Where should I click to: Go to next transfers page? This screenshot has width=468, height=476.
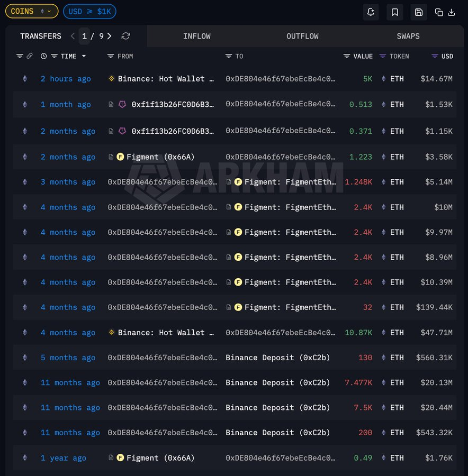[x=109, y=36]
